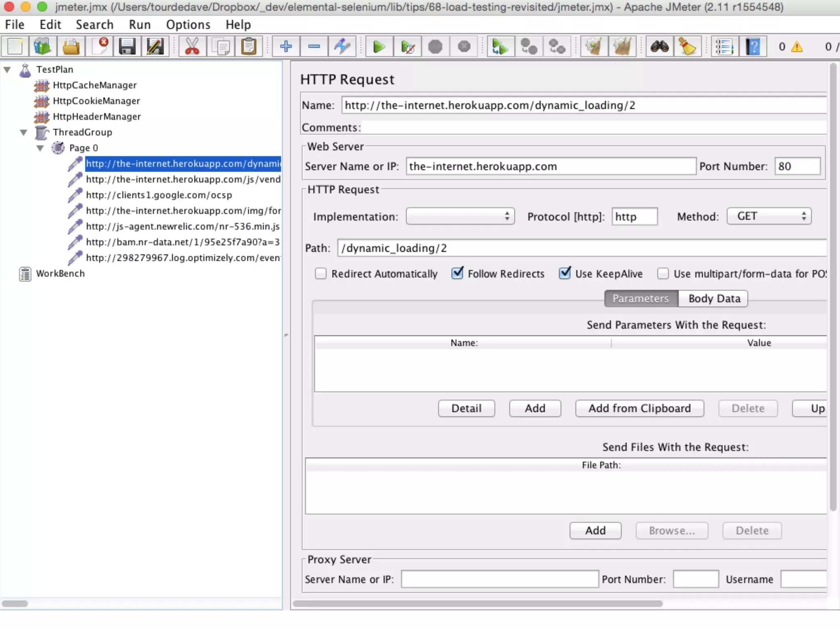Screen dimensions: 840x630
Task: Switch to the Body Data tab
Action: coord(714,299)
